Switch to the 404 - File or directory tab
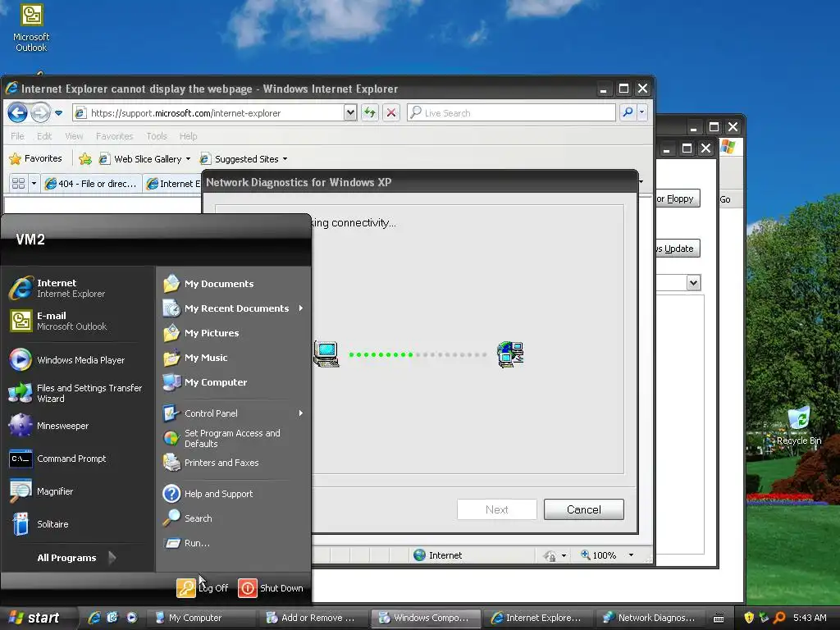Screen dimensions: 840x630 point(92,183)
